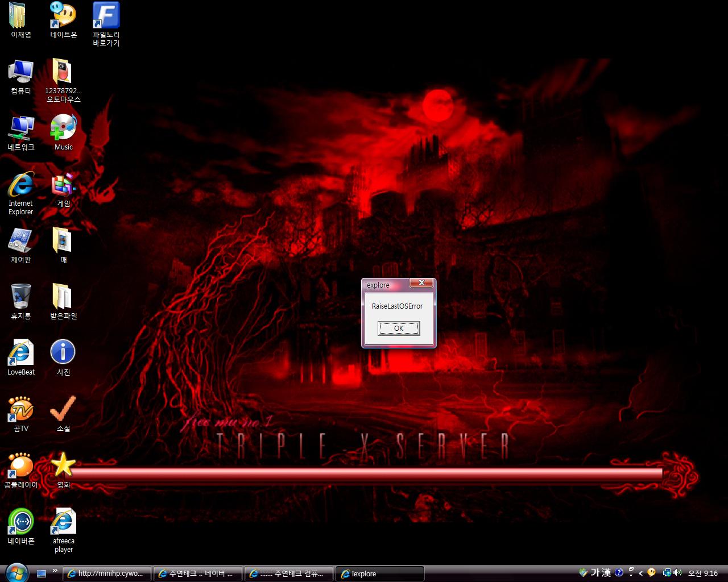Toggle the 漢 Hanja conversion button
Image resolution: width=728 pixels, height=582 pixels.
[x=606, y=573]
